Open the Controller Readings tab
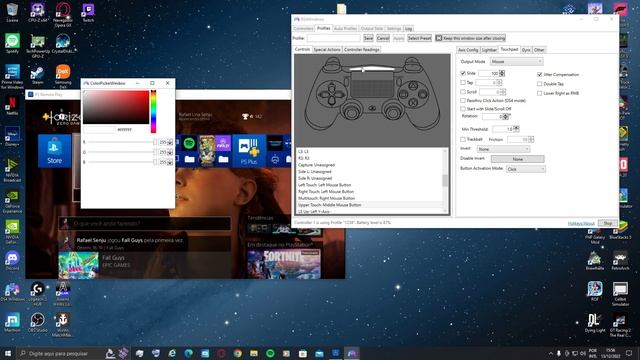The image size is (640, 360). [362, 49]
